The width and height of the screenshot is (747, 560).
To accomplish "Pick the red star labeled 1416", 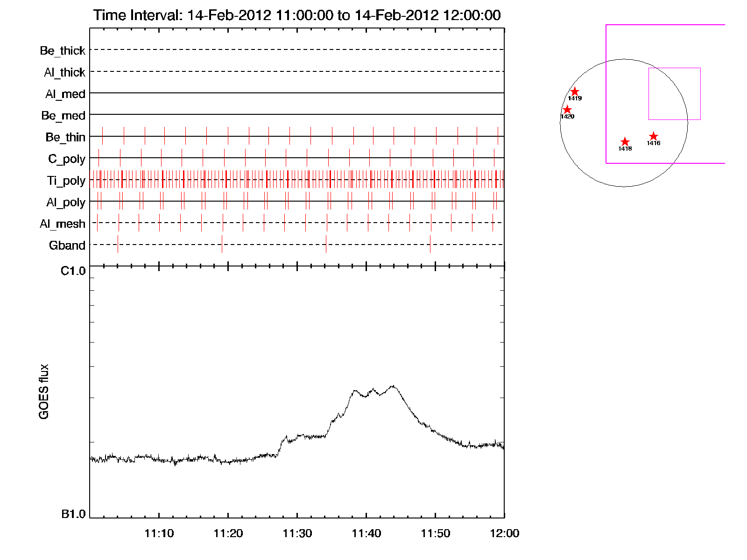I will (x=653, y=136).
